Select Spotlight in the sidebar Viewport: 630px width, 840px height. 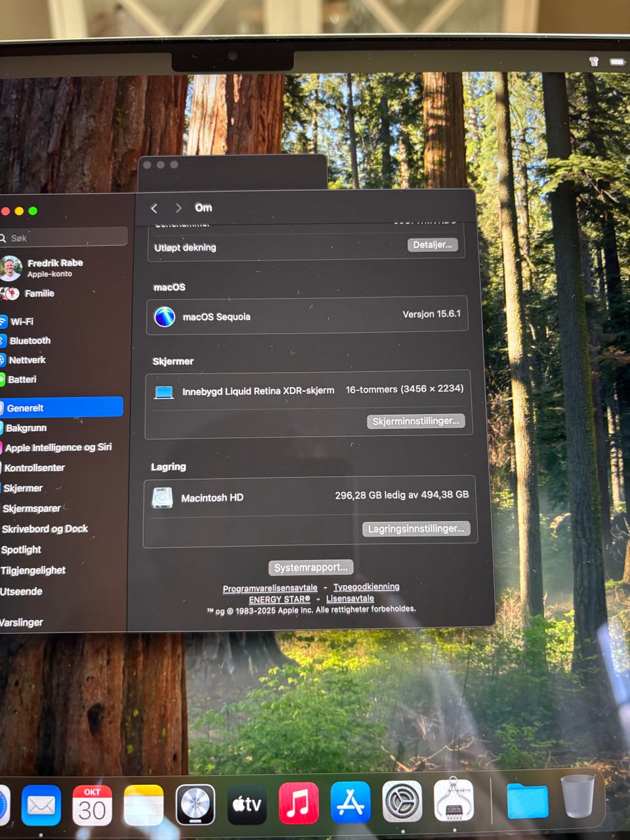click(21, 550)
